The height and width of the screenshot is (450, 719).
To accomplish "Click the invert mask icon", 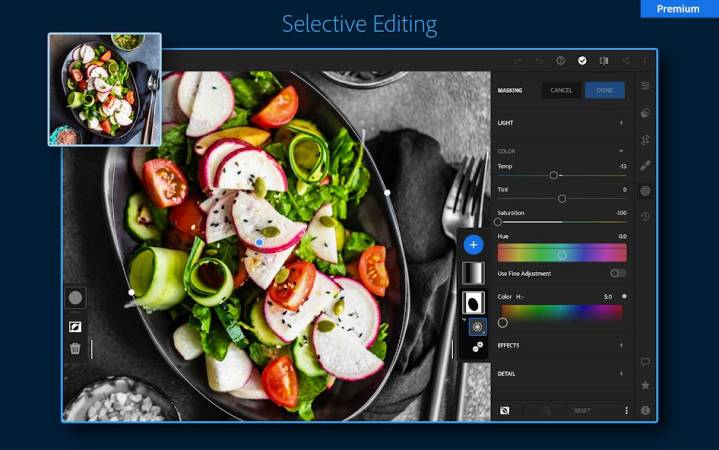I will click(x=75, y=326).
